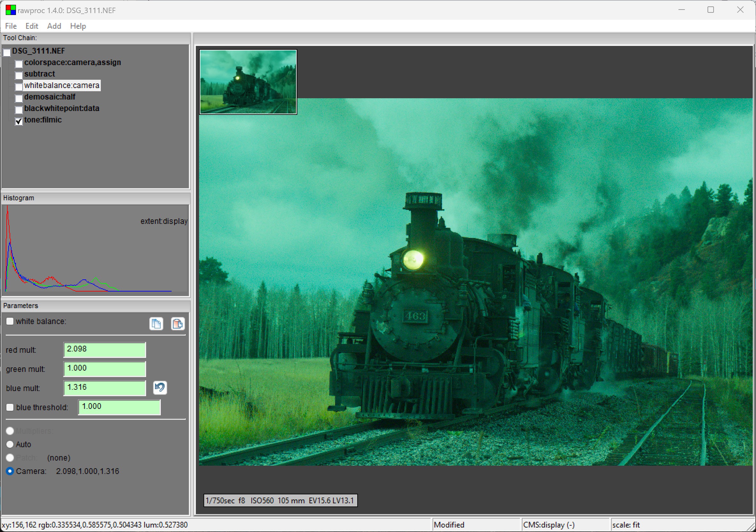Toggle the tone:filmic display checkbox
Screen dimensions: 756x532
(19, 121)
